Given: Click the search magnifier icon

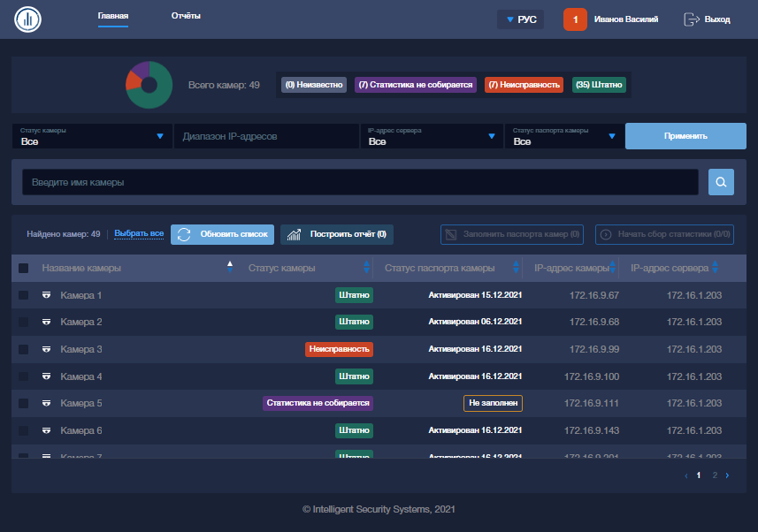Looking at the screenshot, I should click(721, 181).
